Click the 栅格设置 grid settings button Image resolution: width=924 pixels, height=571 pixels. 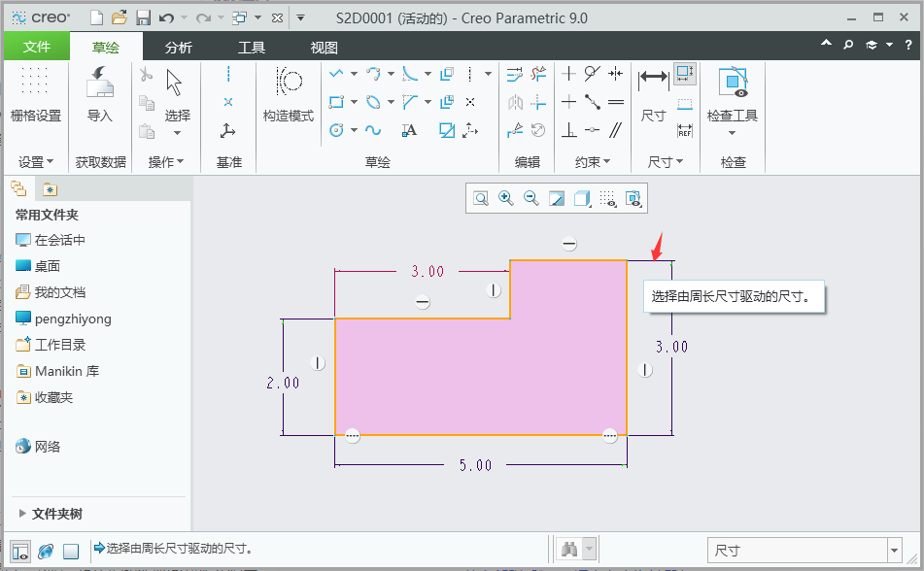(35, 95)
